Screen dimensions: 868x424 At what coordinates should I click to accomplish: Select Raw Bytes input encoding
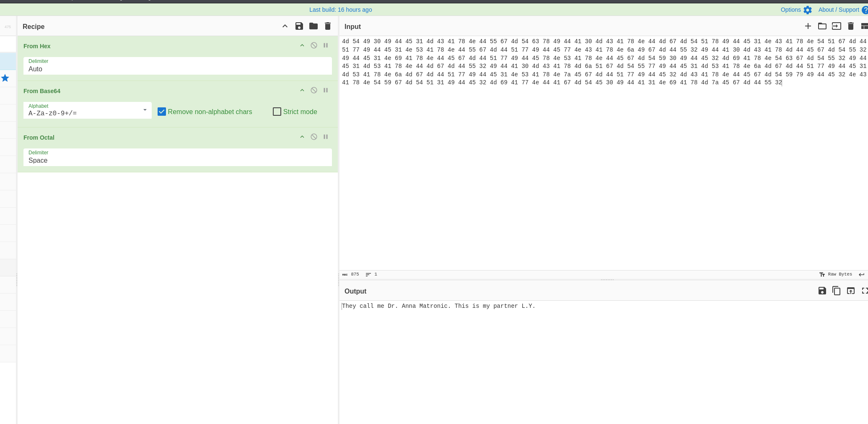click(x=836, y=274)
